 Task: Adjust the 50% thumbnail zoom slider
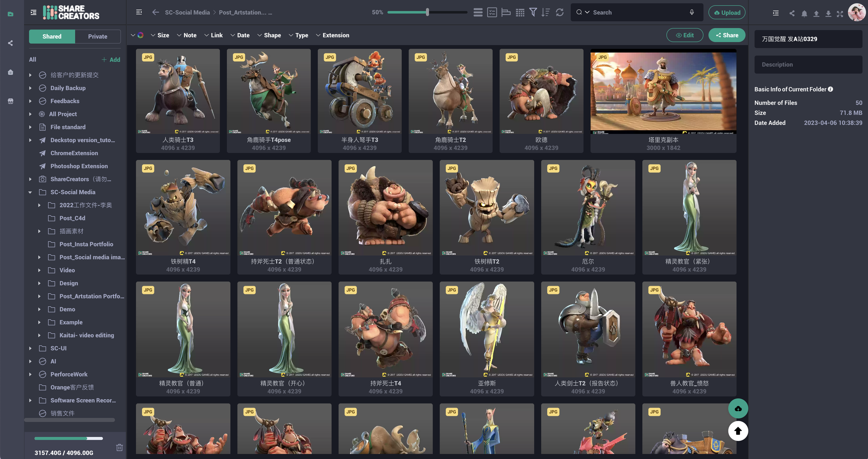tap(427, 12)
